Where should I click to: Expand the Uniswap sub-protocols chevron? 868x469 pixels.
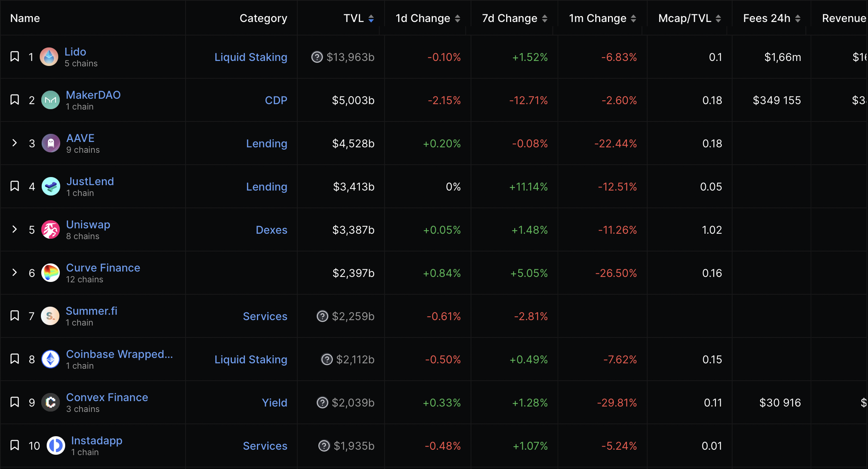click(x=15, y=229)
